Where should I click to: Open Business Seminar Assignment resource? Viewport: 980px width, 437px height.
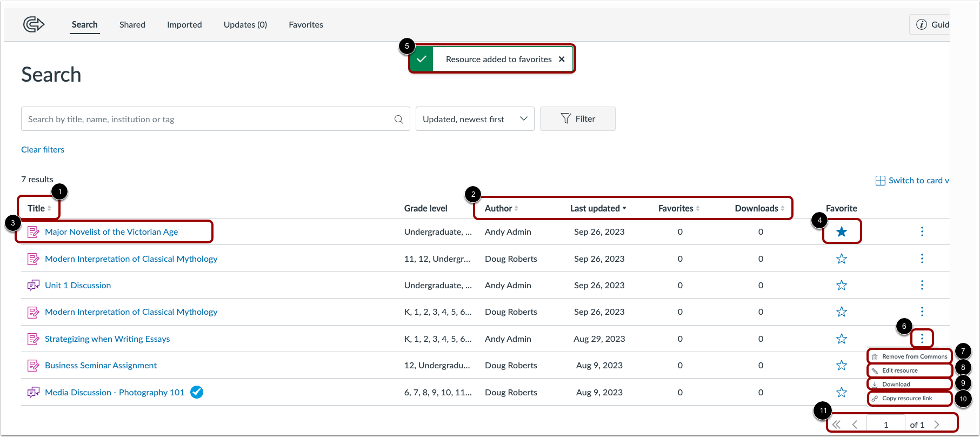(x=101, y=366)
